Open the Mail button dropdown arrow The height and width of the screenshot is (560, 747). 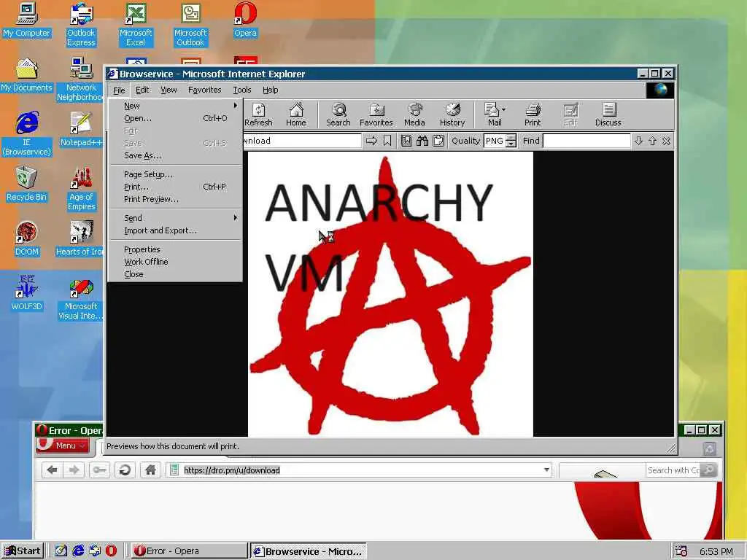pos(504,109)
